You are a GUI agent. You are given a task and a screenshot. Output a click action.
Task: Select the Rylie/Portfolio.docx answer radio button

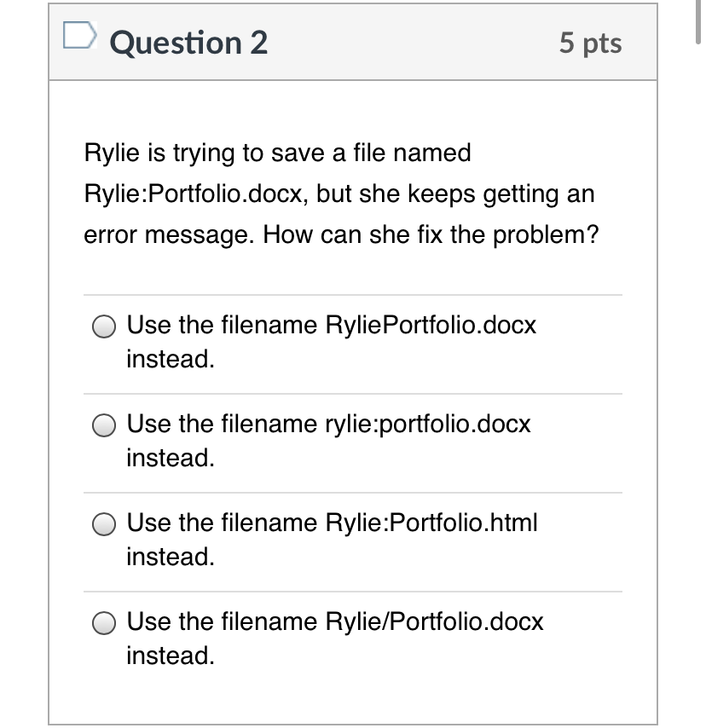103,622
